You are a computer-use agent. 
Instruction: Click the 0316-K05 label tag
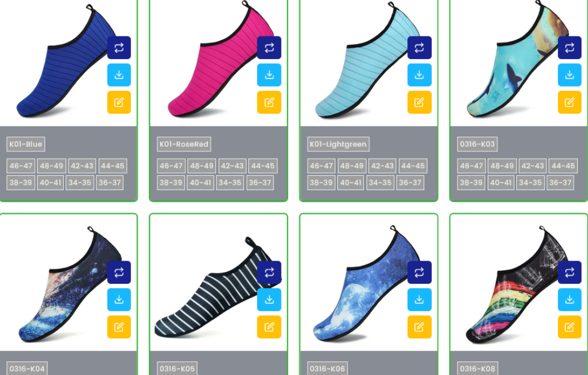coord(177,369)
